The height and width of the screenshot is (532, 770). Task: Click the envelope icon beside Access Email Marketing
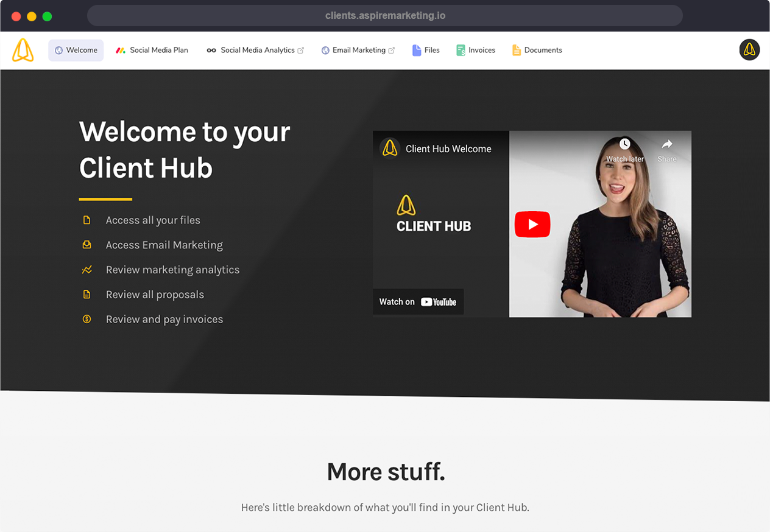coord(87,245)
